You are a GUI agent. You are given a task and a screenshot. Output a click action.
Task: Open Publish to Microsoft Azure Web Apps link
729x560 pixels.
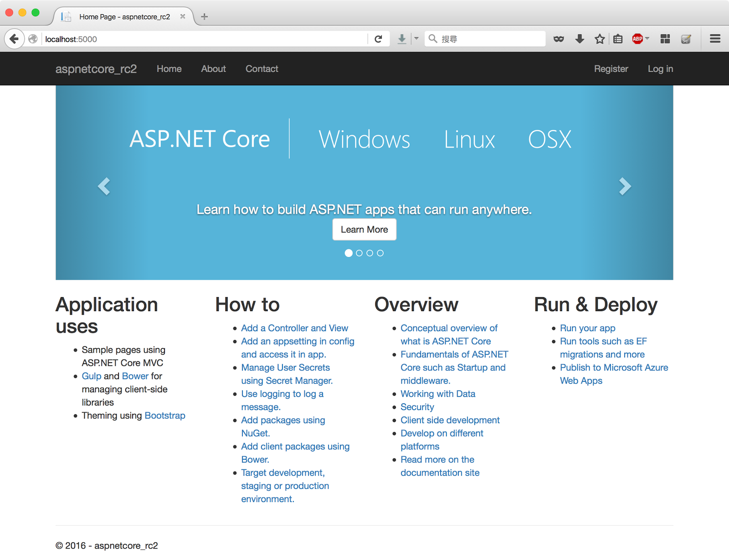tap(614, 374)
